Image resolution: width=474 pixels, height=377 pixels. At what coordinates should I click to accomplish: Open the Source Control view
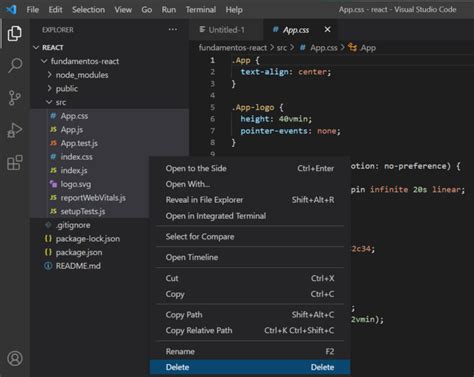coord(15,98)
